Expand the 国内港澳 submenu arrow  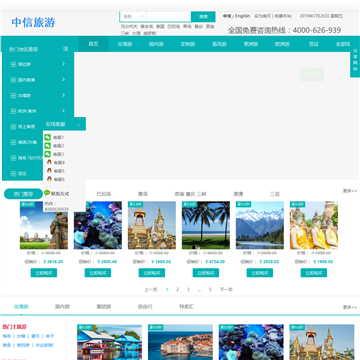[x=63, y=80]
